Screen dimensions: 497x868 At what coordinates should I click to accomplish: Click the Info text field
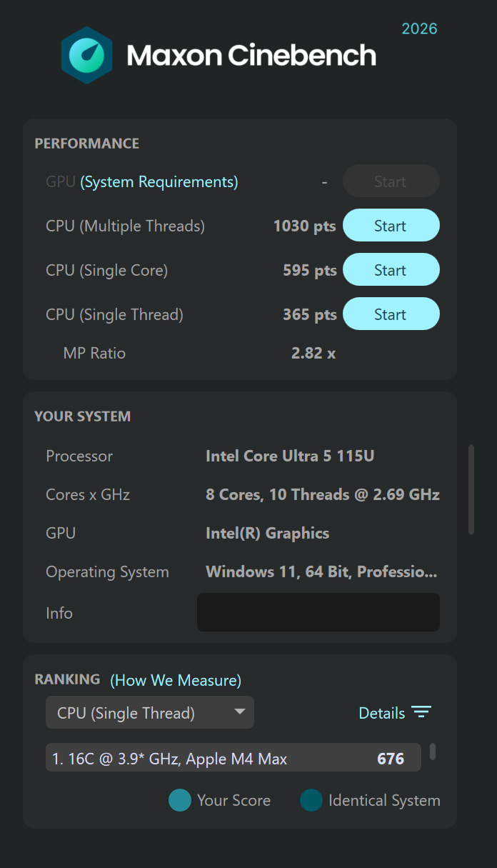click(318, 612)
